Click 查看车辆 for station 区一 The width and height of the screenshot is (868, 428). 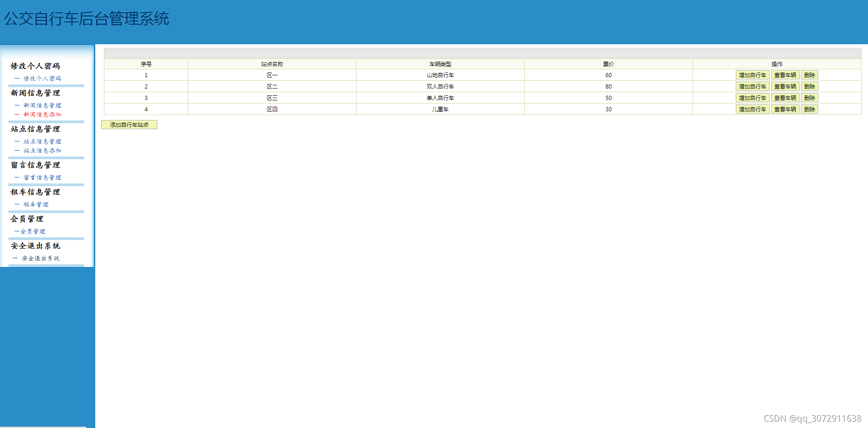click(x=785, y=75)
